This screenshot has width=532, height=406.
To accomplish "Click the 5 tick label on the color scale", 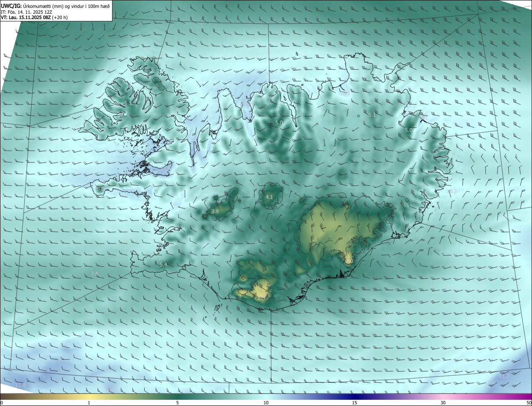I will coord(177,403).
